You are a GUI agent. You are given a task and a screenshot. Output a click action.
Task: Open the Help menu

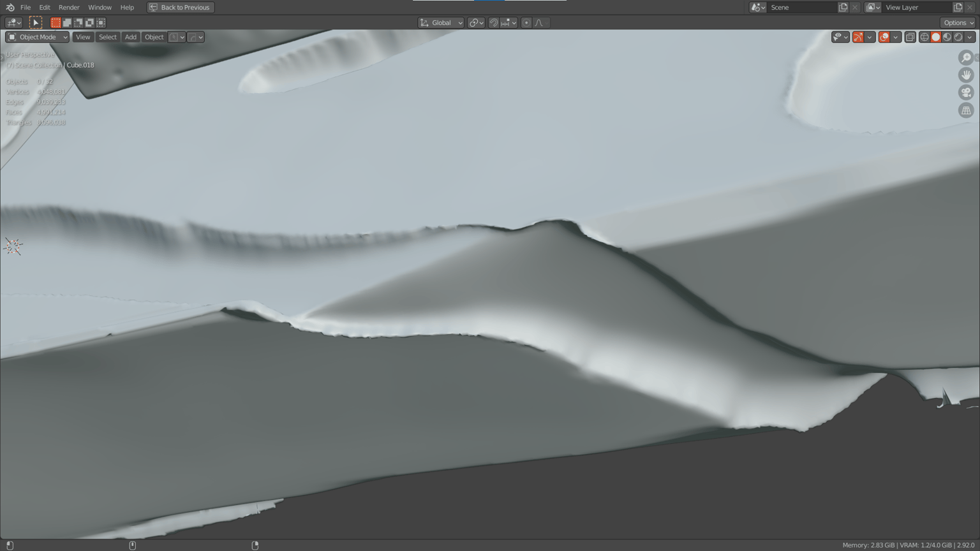click(127, 7)
